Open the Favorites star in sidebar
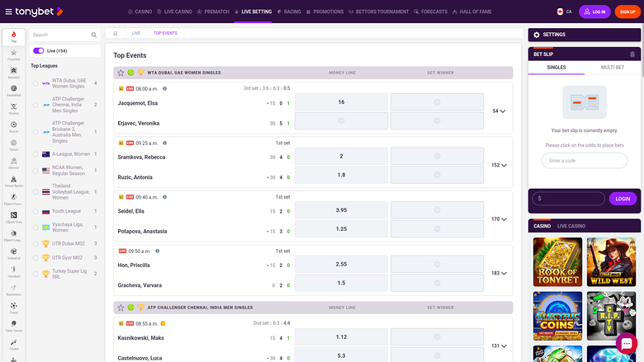644x362 pixels. 13,55
